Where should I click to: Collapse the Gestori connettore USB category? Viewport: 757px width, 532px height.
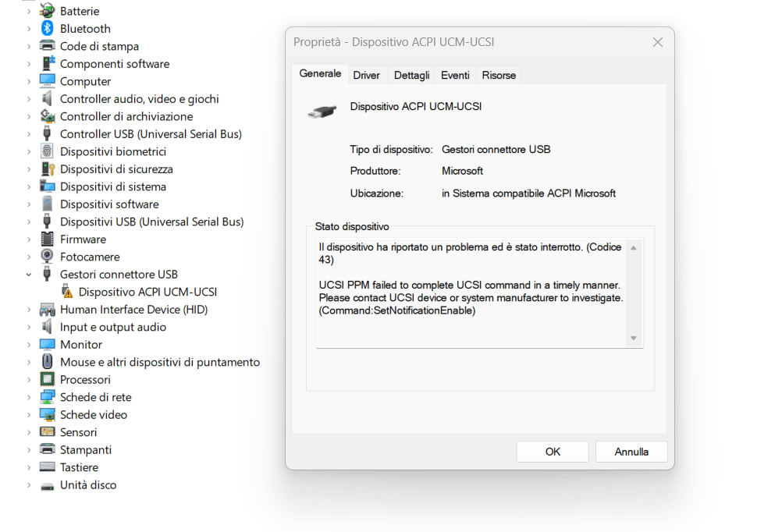pos(29,274)
